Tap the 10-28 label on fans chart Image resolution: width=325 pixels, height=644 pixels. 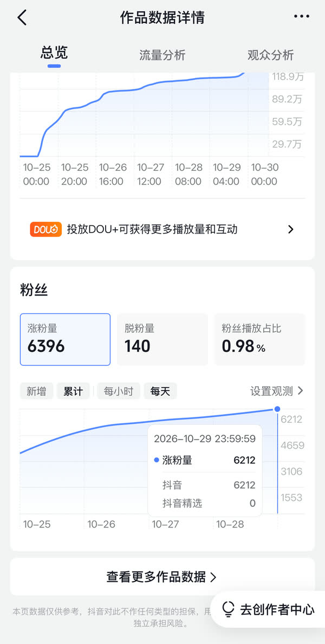230,524
